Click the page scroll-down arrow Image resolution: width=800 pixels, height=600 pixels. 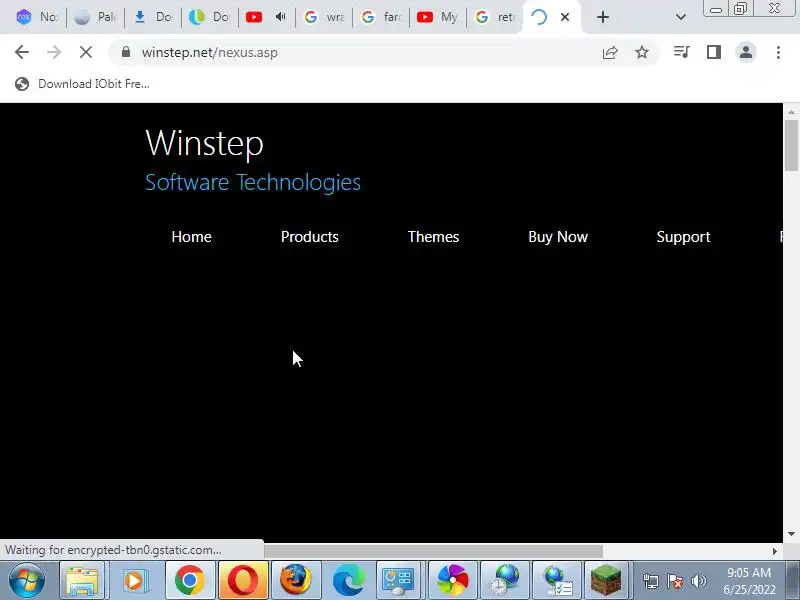[x=791, y=534]
